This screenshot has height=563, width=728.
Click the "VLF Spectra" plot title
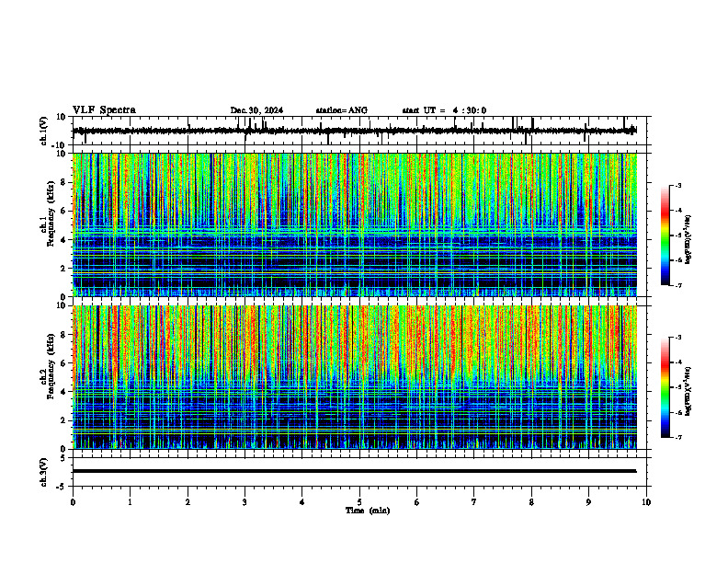(104, 110)
